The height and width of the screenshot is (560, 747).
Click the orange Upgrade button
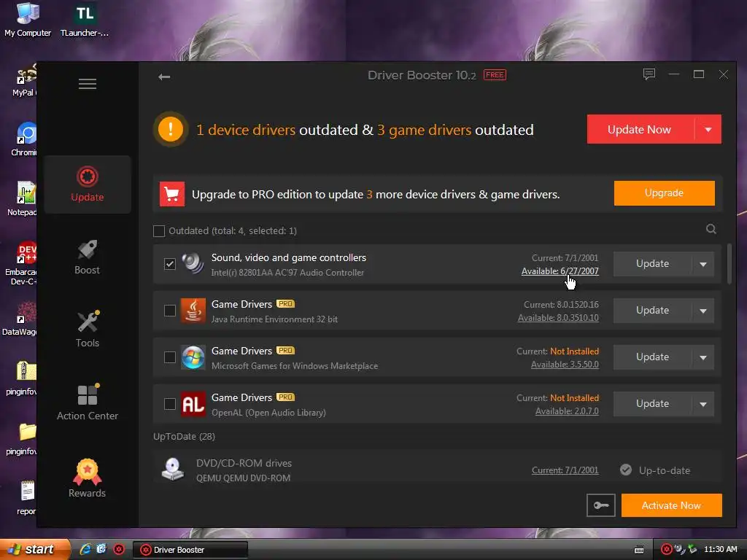[664, 192]
